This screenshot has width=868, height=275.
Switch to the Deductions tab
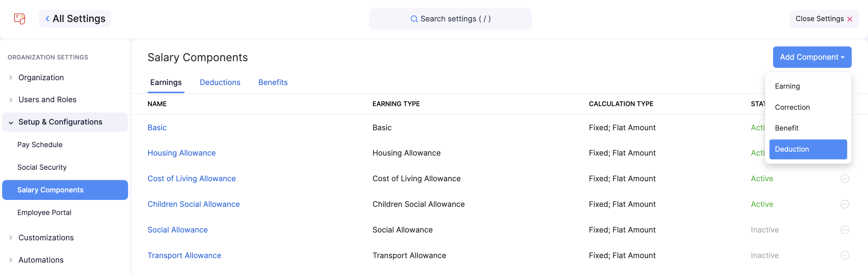click(x=220, y=82)
